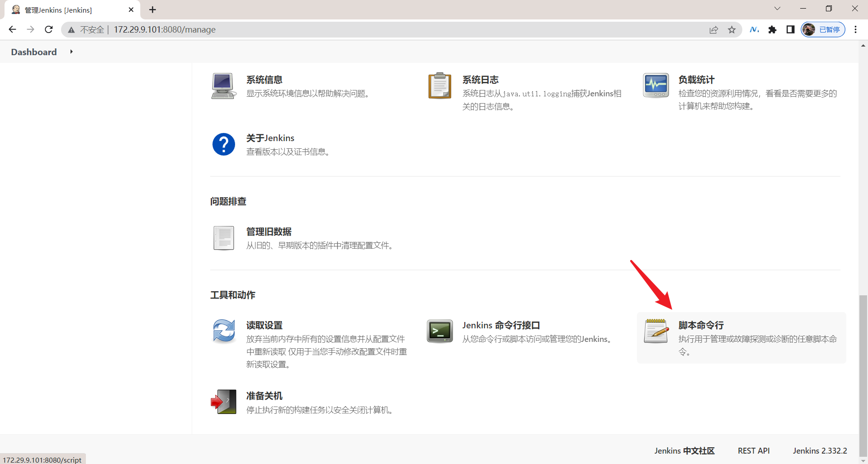The image size is (868, 464).
Task: Open the 负载统计 monitor icon
Action: click(x=656, y=85)
